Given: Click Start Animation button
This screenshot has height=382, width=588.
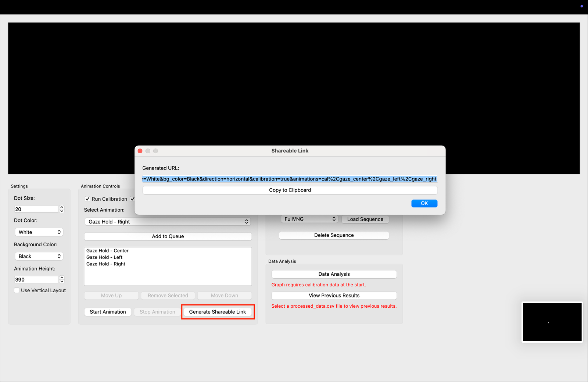Looking at the screenshot, I should tap(108, 312).
